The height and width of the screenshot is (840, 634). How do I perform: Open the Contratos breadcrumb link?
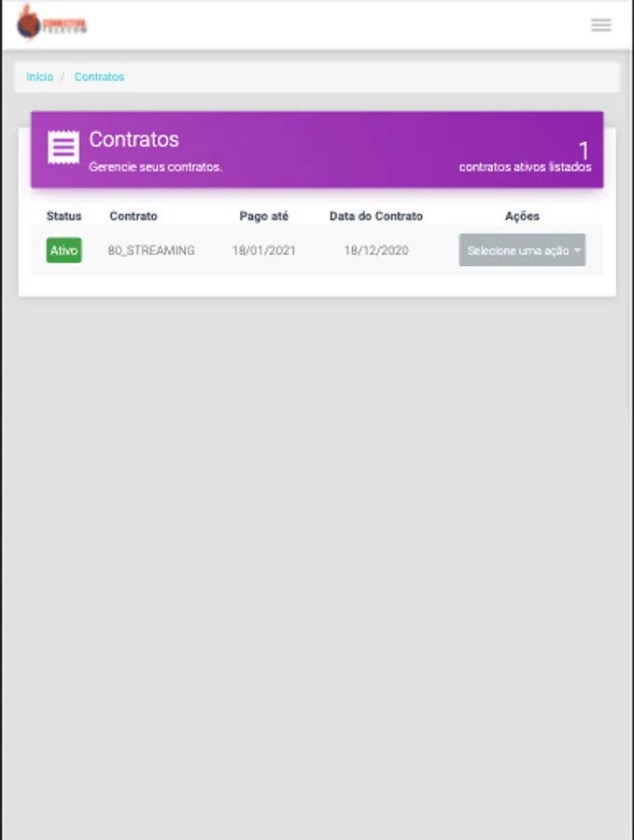click(99, 77)
